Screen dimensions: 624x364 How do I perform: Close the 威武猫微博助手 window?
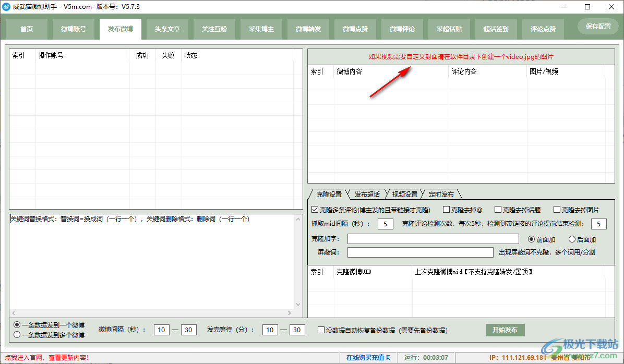click(x=611, y=7)
